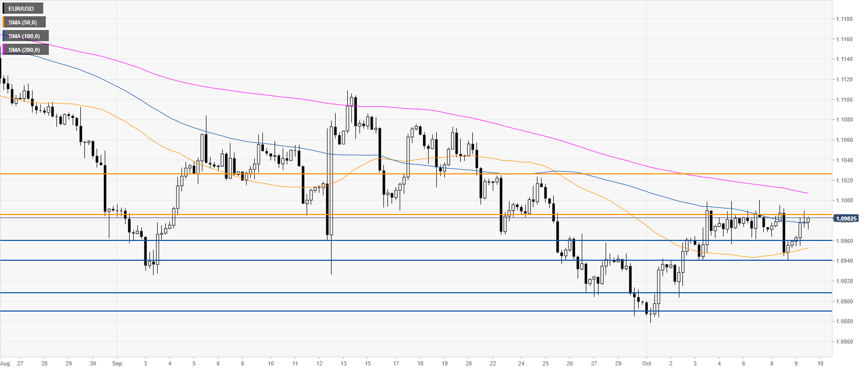Click the 1.1100 price axis label
Viewport: 868px width, 370px height.
844,100
